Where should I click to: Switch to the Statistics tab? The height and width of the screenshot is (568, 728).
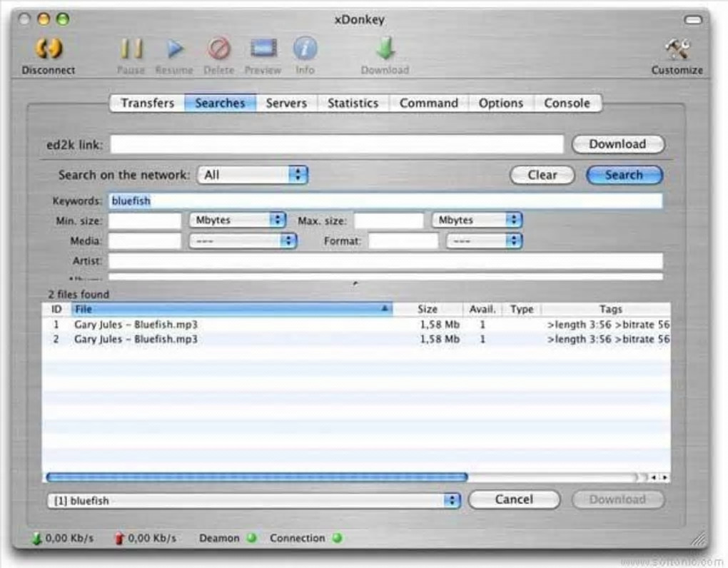353,103
